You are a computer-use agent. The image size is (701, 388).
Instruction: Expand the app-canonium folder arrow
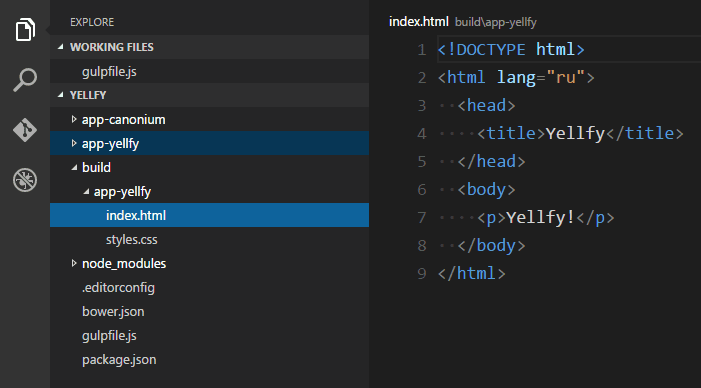(x=74, y=119)
